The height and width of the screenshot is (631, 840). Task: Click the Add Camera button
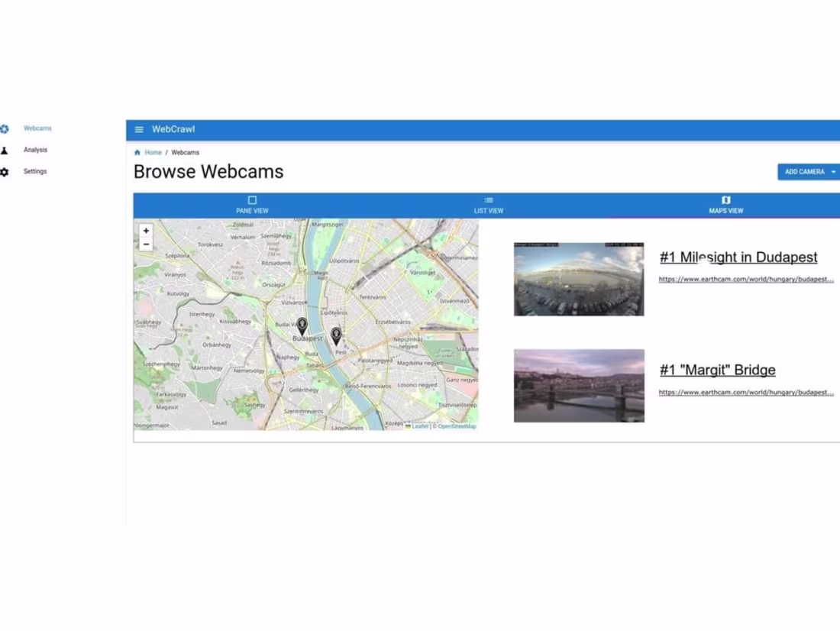pos(803,172)
